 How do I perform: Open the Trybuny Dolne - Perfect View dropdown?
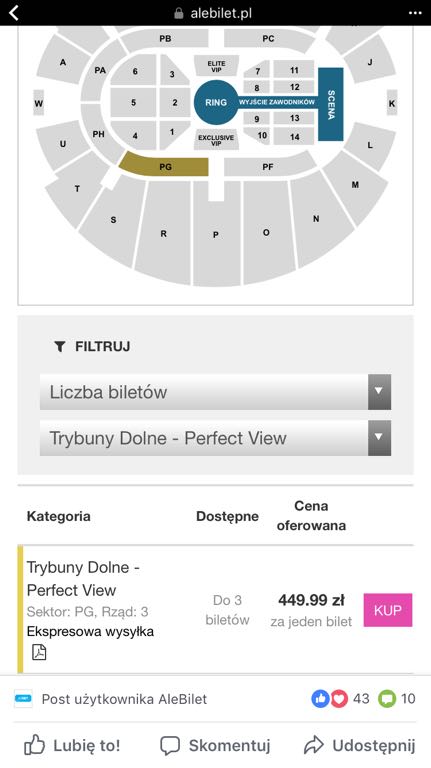pyautogui.click(x=216, y=438)
